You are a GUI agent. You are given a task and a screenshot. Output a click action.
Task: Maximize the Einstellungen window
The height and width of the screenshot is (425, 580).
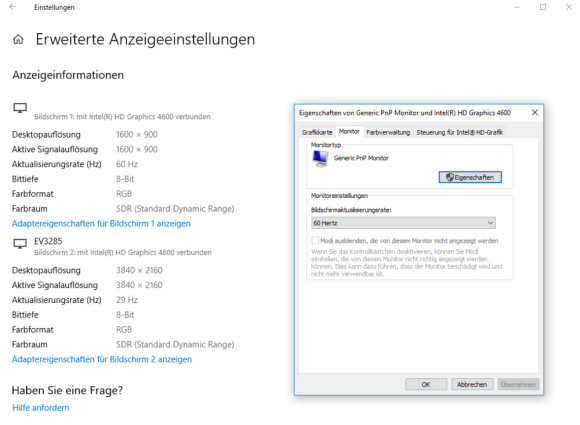point(543,7)
